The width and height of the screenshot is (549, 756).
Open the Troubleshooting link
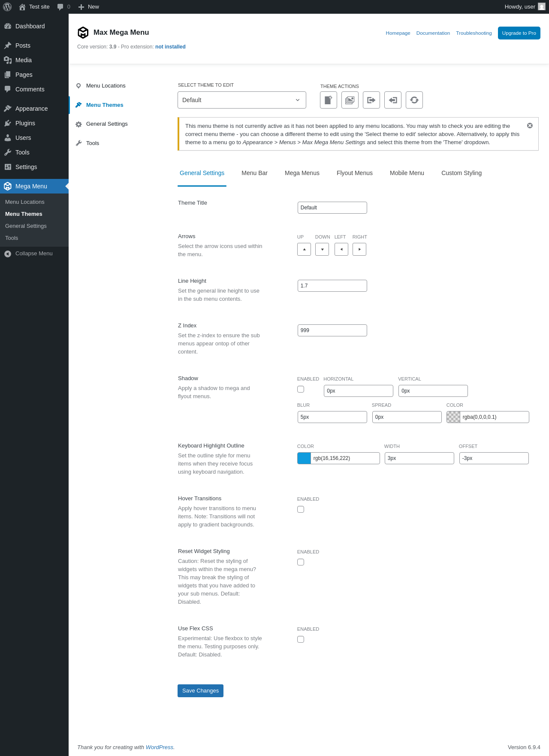point(474,33)
